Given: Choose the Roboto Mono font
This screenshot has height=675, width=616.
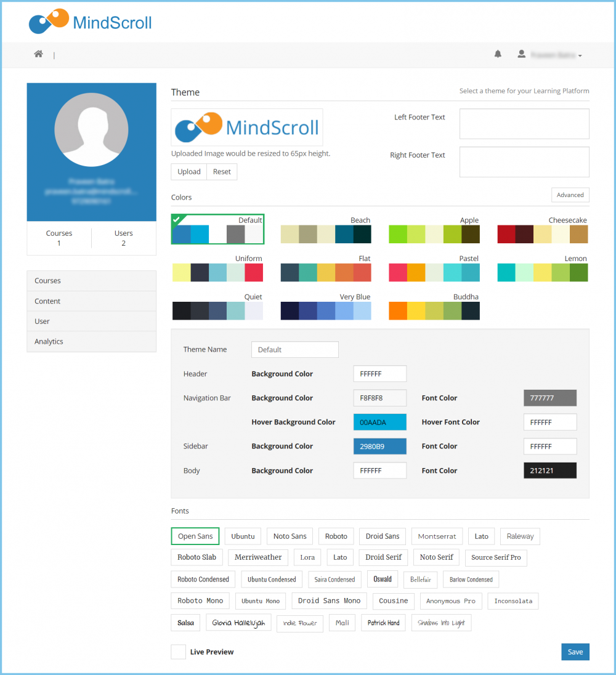Looking at the screenshot, I should tap(200, 601).
